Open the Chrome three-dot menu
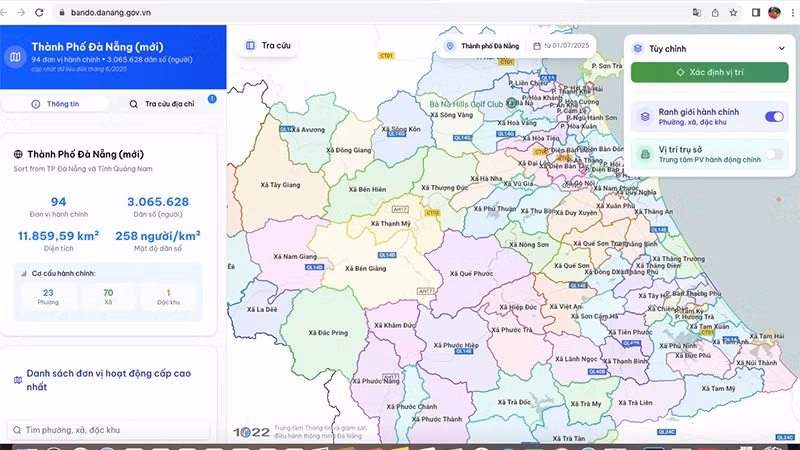 coord(791,12)
